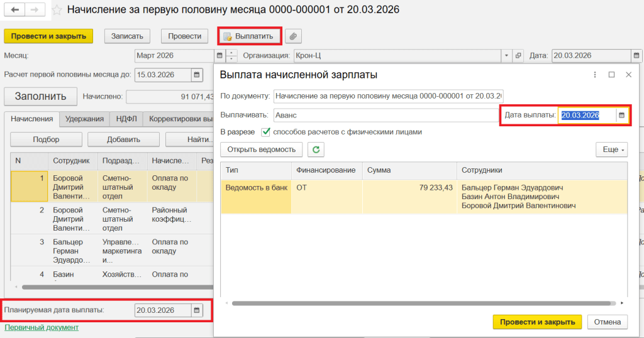Open calendar picker for Дата выплаты
The height and width of the screenshot is (338, 644).
[622, 116]
